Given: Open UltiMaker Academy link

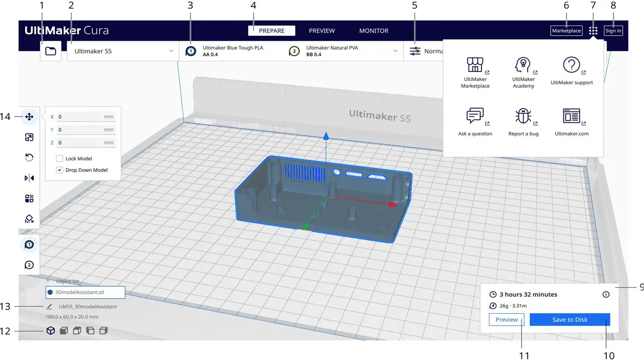Looking at the screenshot, I should click(x=523, y=73).
